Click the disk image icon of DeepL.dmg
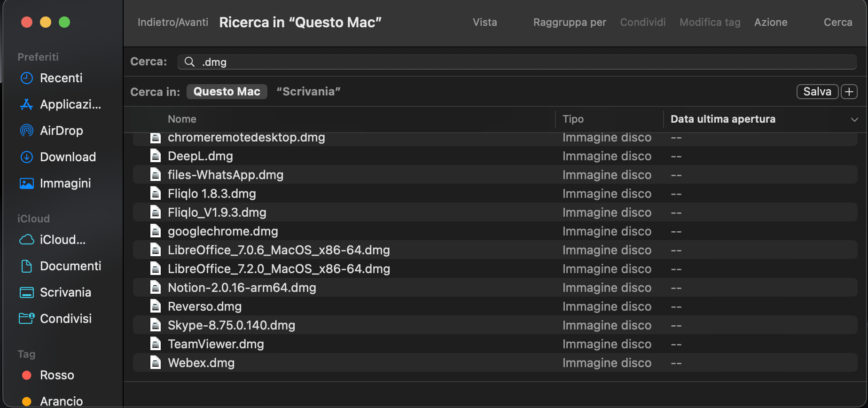The width and height of the screenshot is (868, 408). pos(155,156)
